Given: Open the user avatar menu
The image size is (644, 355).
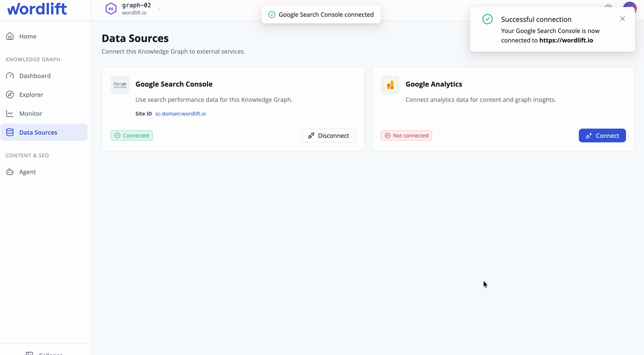Looking at the screenshot, I should 630,8.
